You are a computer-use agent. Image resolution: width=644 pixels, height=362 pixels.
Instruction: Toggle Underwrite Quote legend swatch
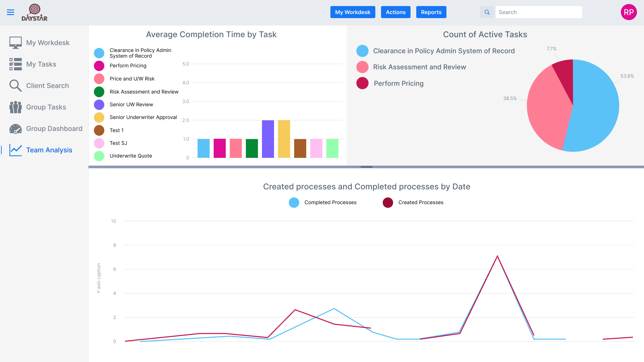(x=99, y=156)
